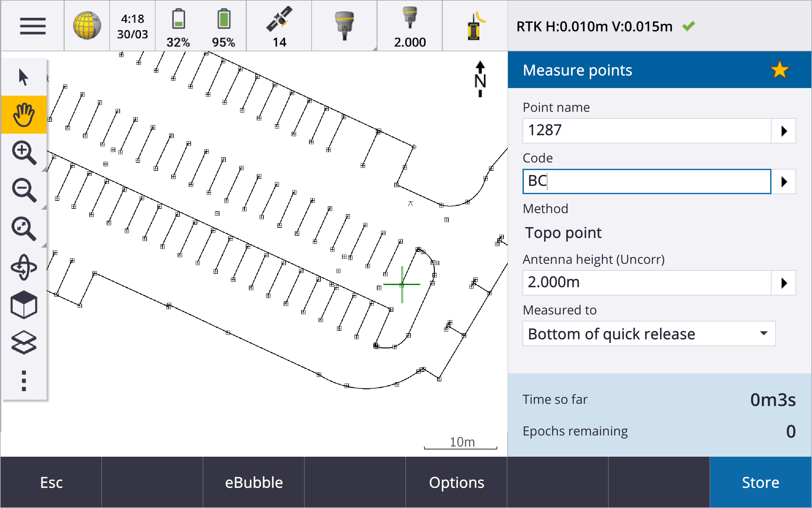Image resolution: width=812 pixels, height=508 pixels.
Task: Expand Point name options arrow
Action: point(783,131)
